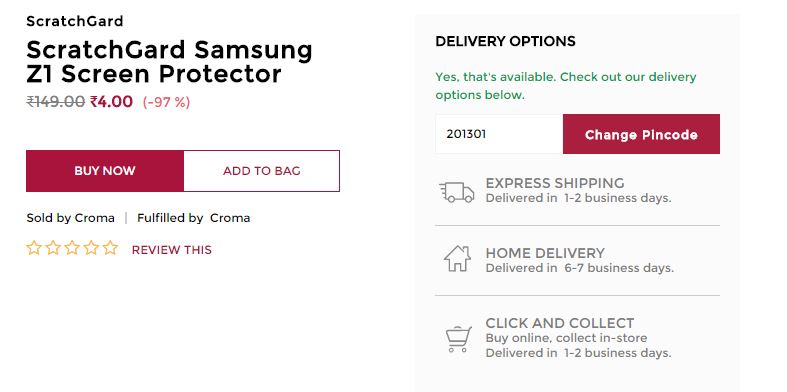Rate two stars in review stars
This screenshot has height=392, width=787.
[53, 248]
